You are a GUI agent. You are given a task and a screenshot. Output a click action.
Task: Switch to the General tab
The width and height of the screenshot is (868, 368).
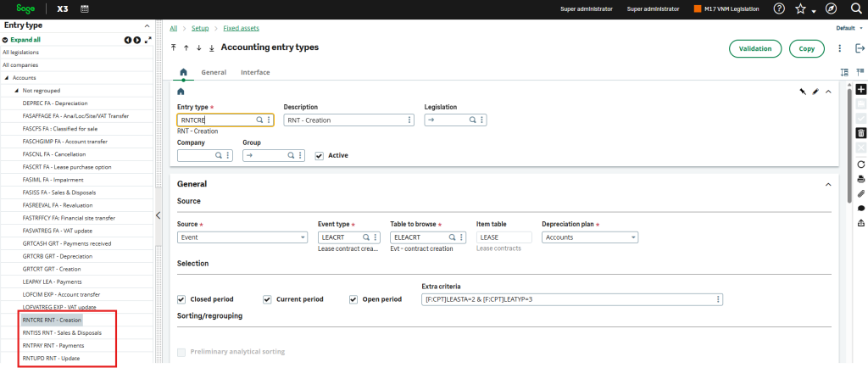(213, 73)
